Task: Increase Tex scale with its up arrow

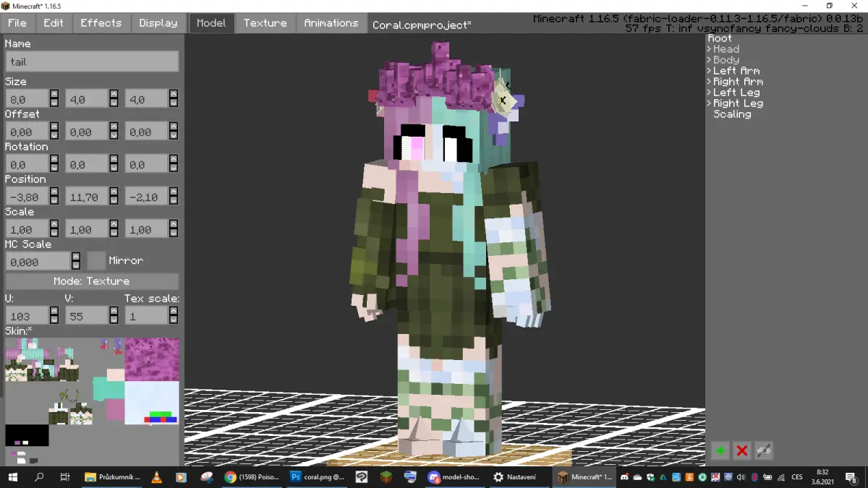Action: tap(174, 311)
